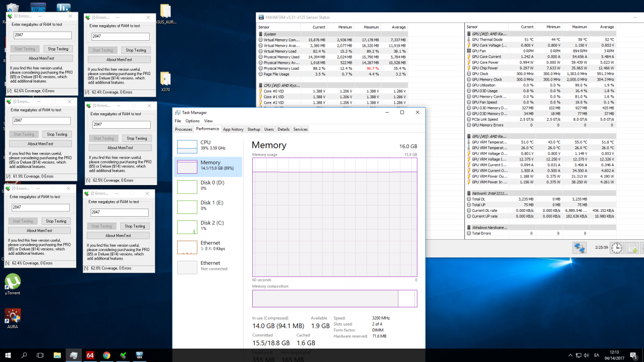
Task: Switch to the Users tab
Action: [x=269, y=129]
